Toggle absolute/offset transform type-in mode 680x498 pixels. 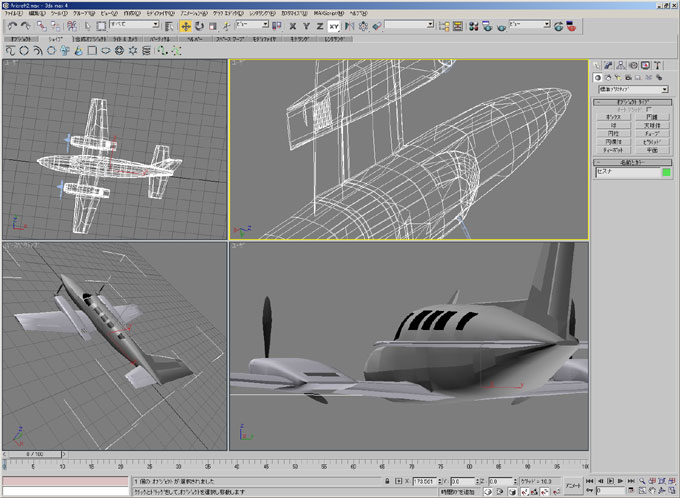(x=399, y=481)
